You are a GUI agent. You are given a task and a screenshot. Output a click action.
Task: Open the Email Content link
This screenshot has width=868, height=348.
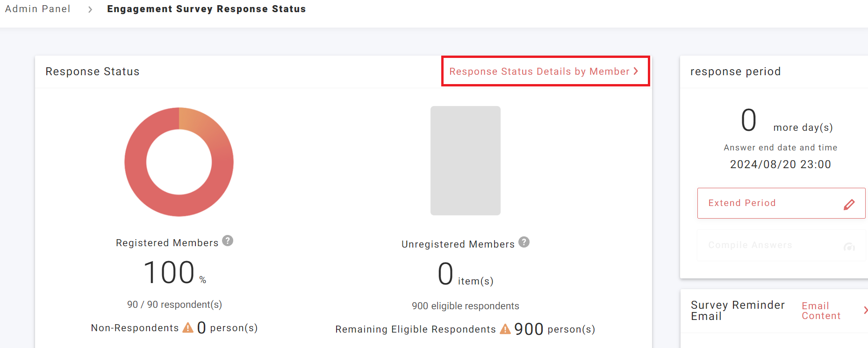click(821, 311)
